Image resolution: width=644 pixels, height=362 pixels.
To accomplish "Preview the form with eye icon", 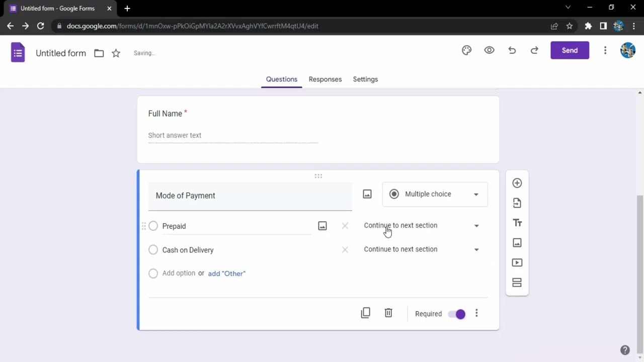I will pyautogui.click(x=489, y=50).
